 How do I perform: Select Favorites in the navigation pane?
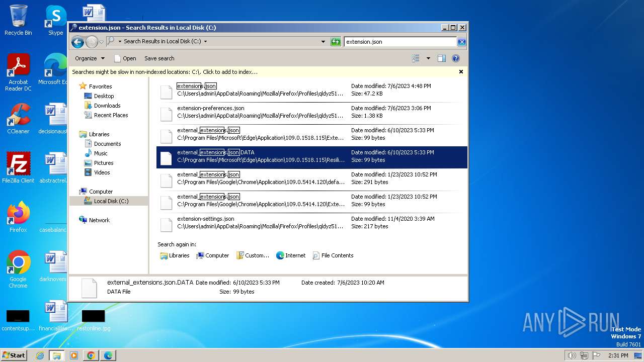100,86
